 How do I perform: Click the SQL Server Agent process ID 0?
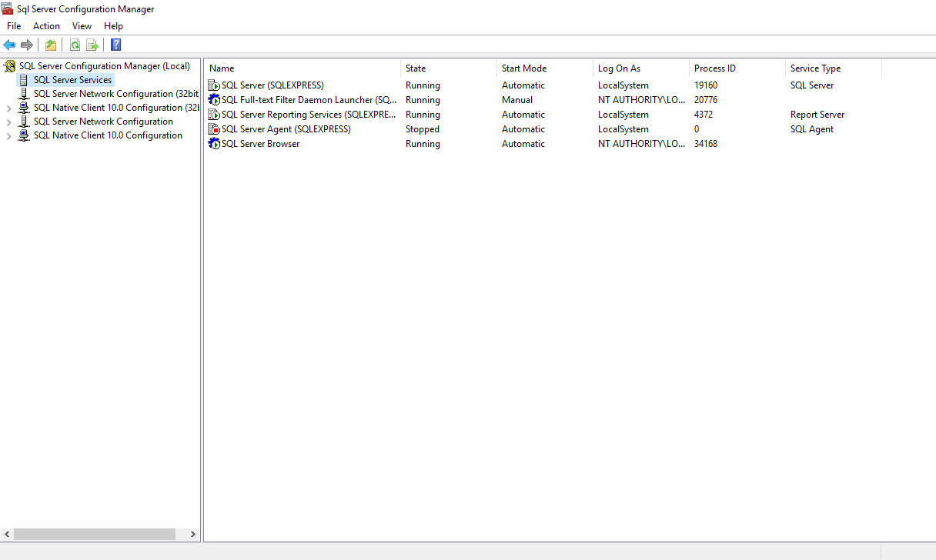(x=697, y=129)
